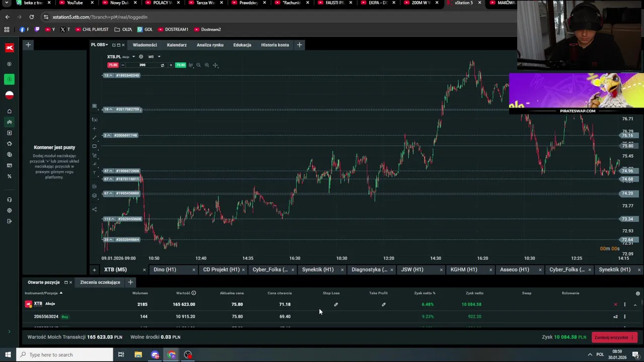Open the card payments icon in sidebar
The height and width of the screenshot is (362, 644).
click(x=9, y=165)
